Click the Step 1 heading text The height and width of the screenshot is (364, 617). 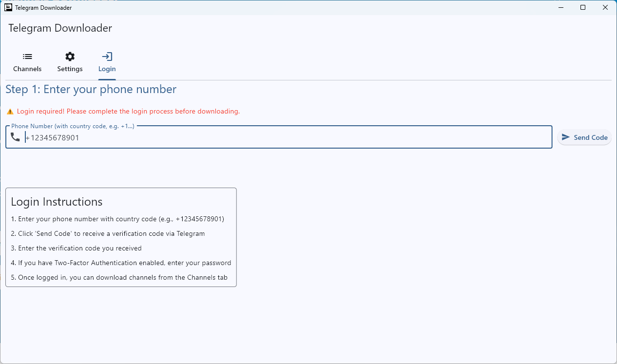(x=90, y=89)
